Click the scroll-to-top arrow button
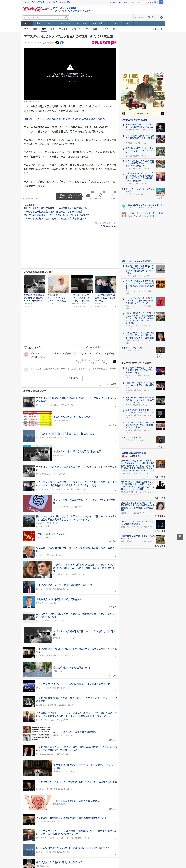 pos(180,537)
